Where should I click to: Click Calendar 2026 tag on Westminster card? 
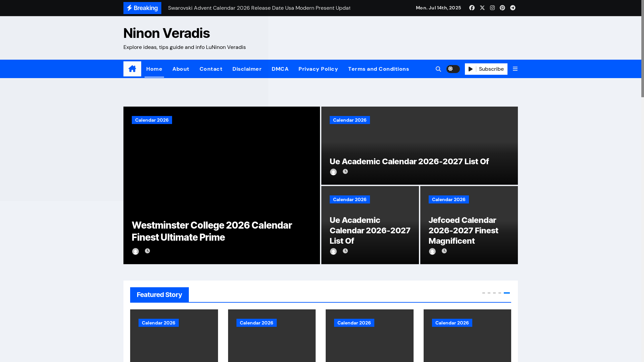152,120
